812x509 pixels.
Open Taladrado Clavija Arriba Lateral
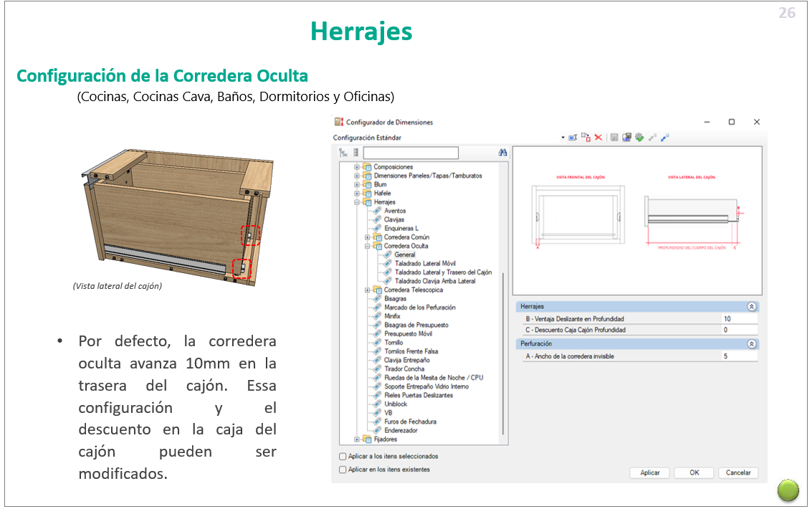435,281
